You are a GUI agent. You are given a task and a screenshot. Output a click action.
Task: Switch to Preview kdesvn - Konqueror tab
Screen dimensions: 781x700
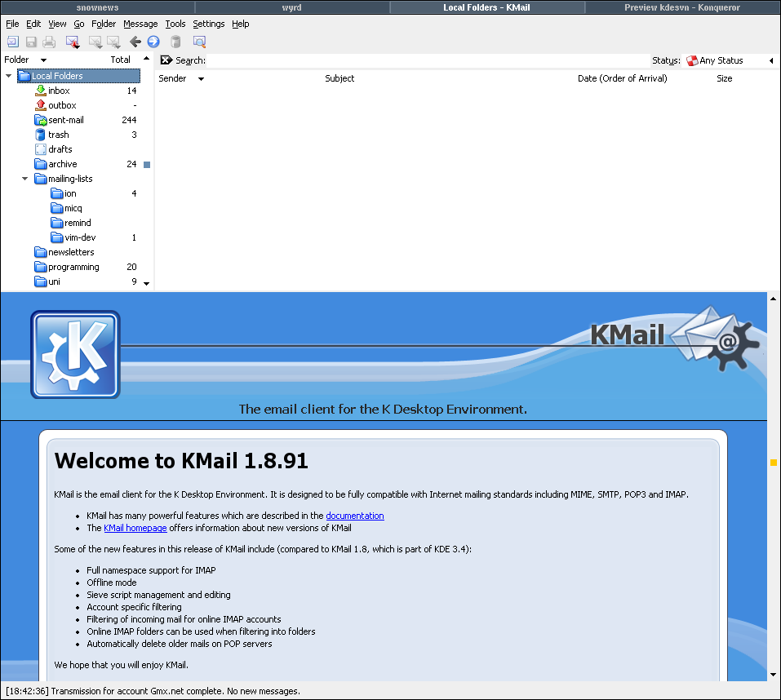(x=682, y=7)
